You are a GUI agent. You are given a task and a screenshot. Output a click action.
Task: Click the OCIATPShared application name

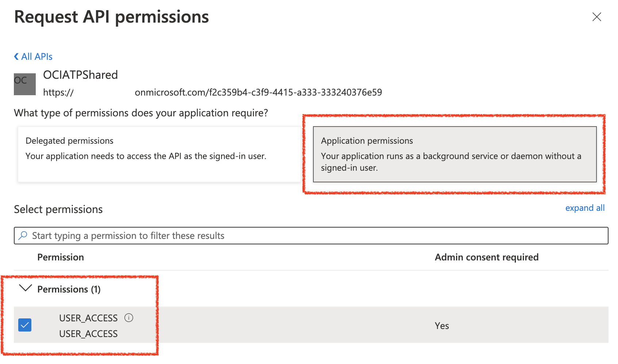tap(80, 75)
